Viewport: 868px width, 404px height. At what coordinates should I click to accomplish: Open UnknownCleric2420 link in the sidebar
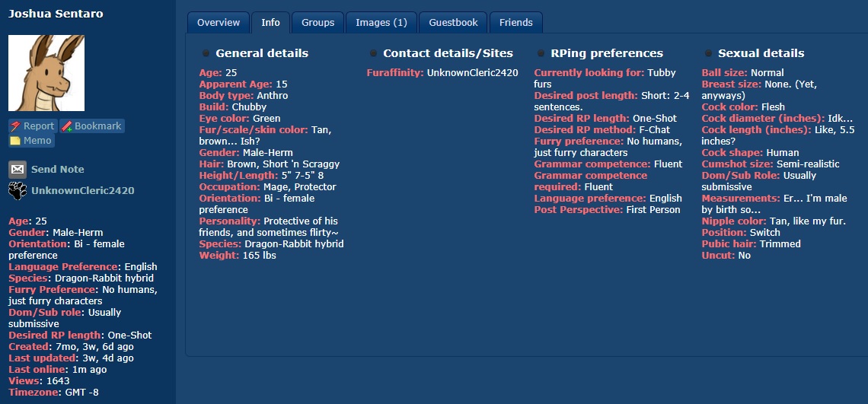tap(82, 191)
